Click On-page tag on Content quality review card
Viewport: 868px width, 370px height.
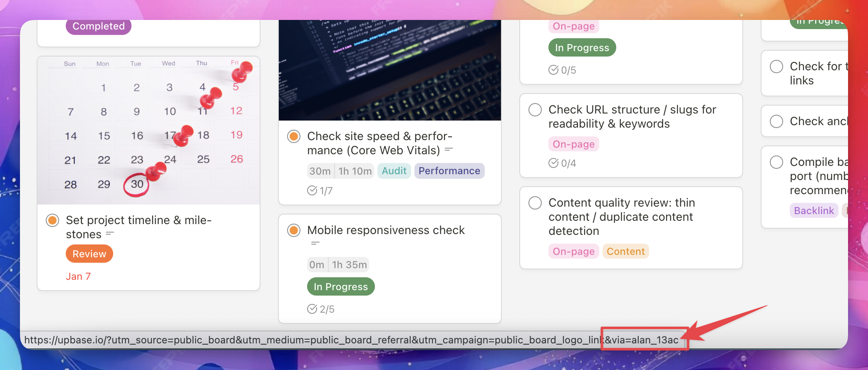tap(574, 252)
